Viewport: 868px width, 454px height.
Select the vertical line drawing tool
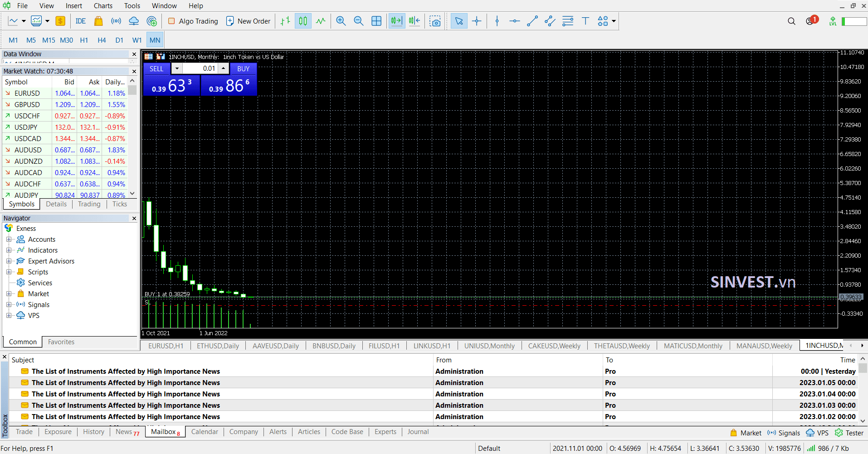pos(497,21)
